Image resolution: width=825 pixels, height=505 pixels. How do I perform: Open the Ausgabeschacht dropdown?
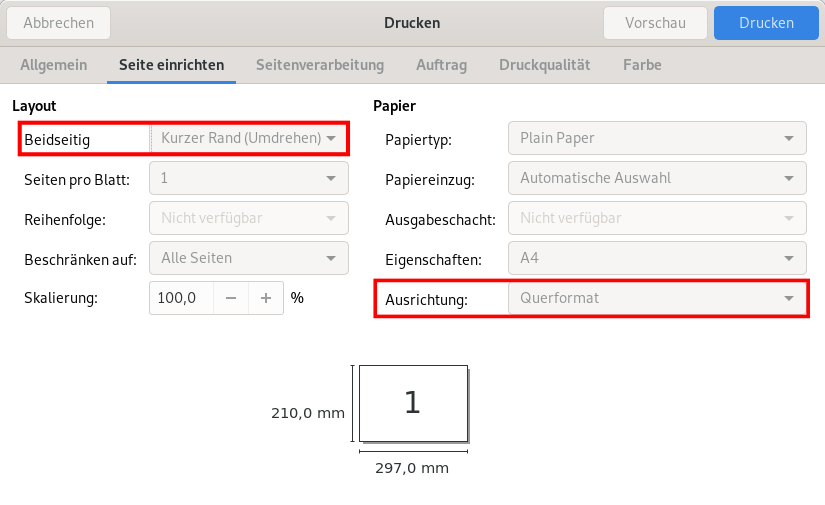pos(656,219)
